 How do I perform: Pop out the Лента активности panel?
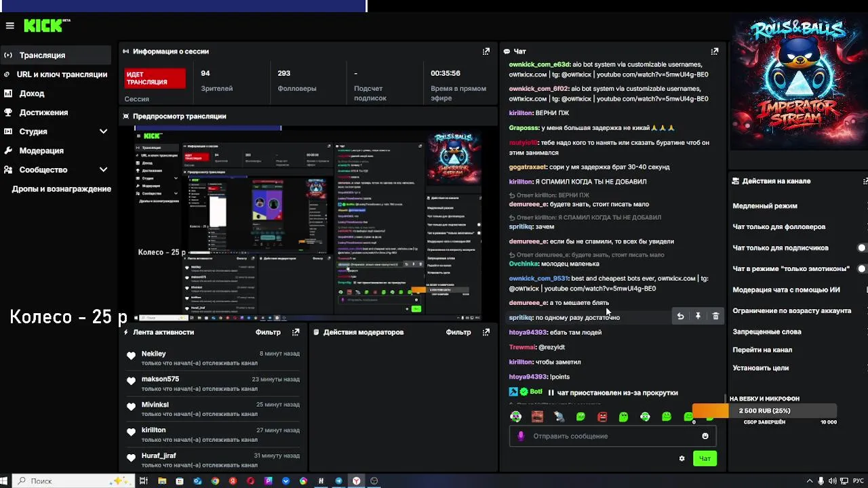[x=296, y=332]
